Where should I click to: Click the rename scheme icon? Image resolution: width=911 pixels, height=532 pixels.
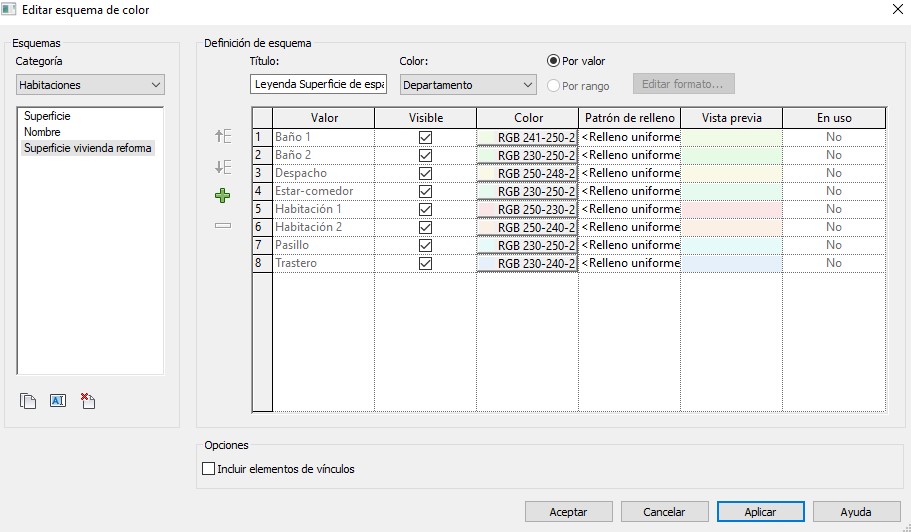(57, 401)
